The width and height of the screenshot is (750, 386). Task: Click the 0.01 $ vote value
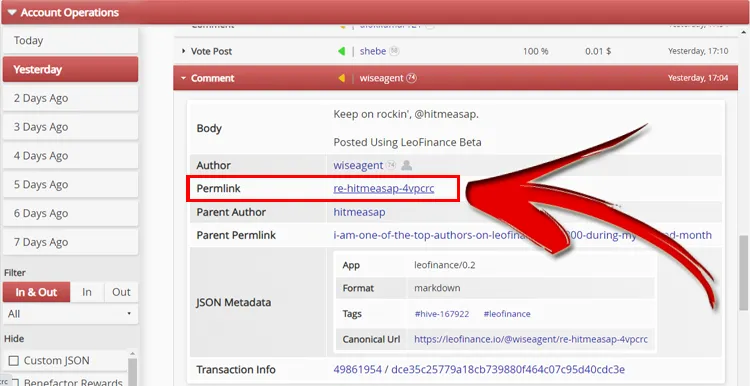click(598, 51)
